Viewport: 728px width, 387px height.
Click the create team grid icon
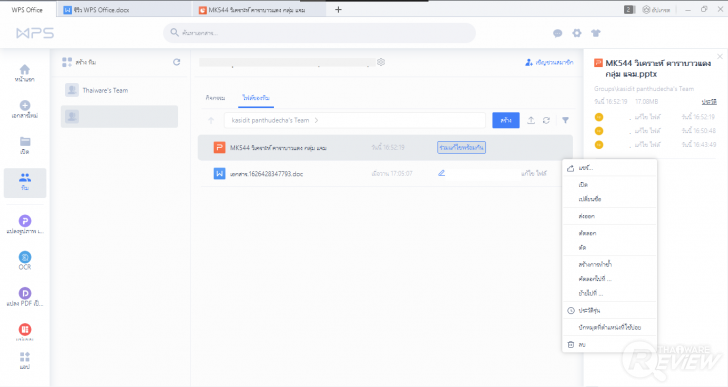(67, 62)
